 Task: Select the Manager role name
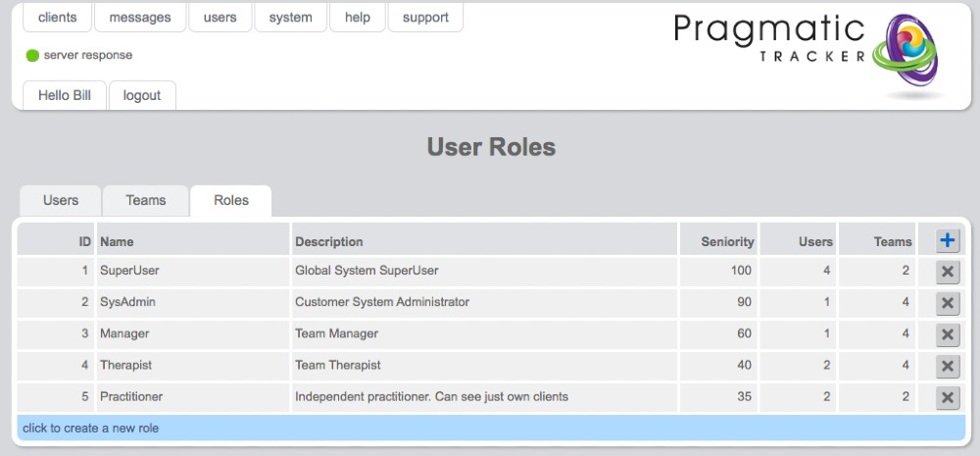(x=124, y=333)
